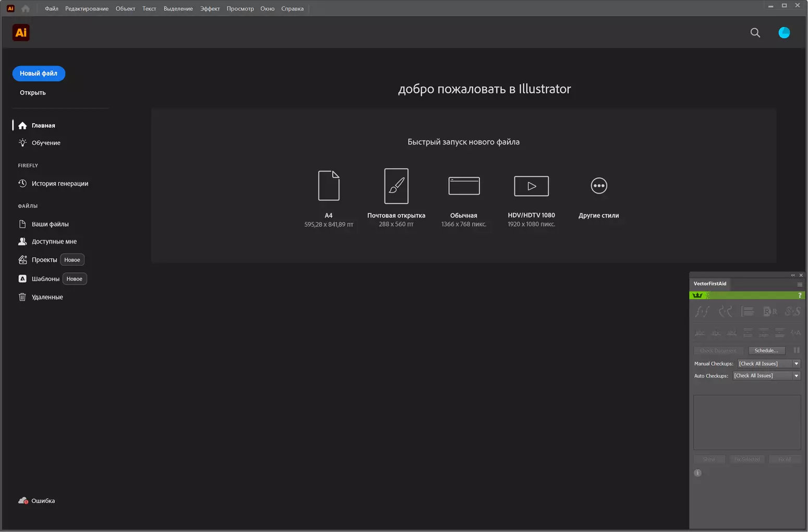Choose the Почтовая открытка preset
Image resolution: width=808 pixels, height=532 pixels.
click(396, 198)
